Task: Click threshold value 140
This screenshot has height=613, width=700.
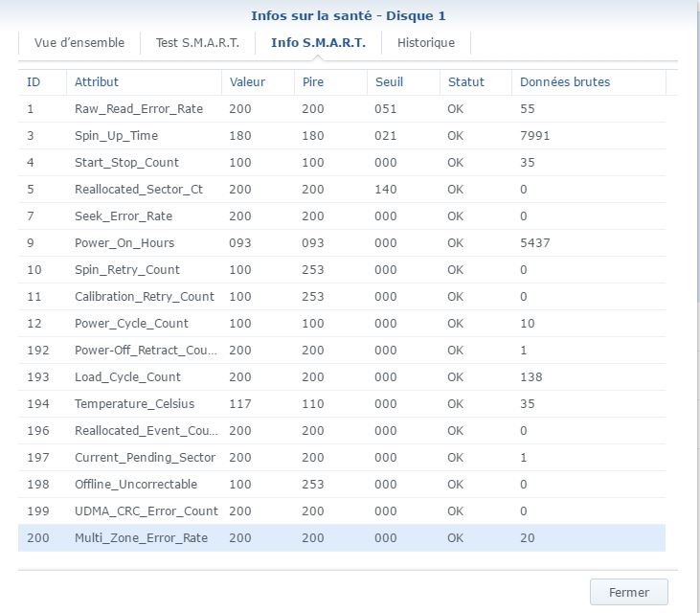Action: coord(386,190)
